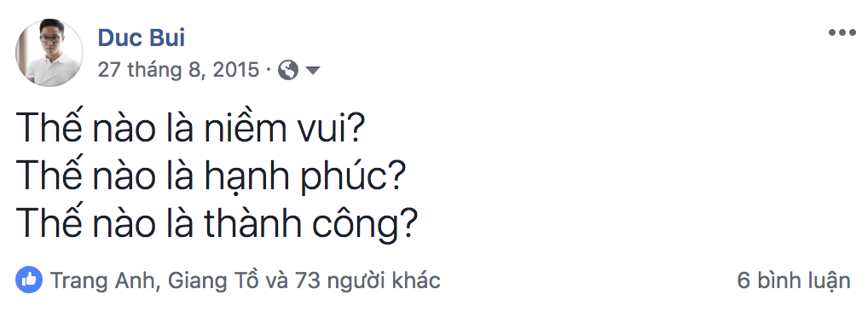
Task: Open Duc Bui's profile picture
Action: pyautogui.click(x=49, y=53)
